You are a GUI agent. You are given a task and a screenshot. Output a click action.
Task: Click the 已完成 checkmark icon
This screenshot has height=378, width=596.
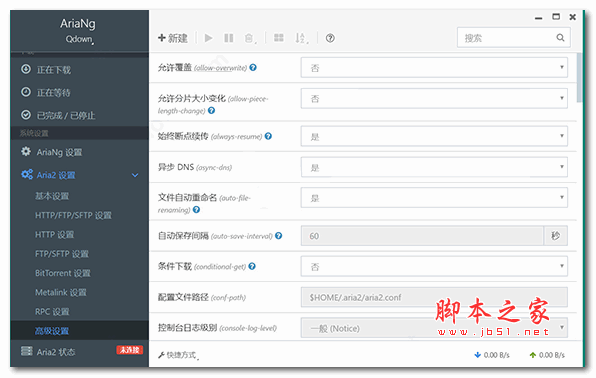coord(26,115)
